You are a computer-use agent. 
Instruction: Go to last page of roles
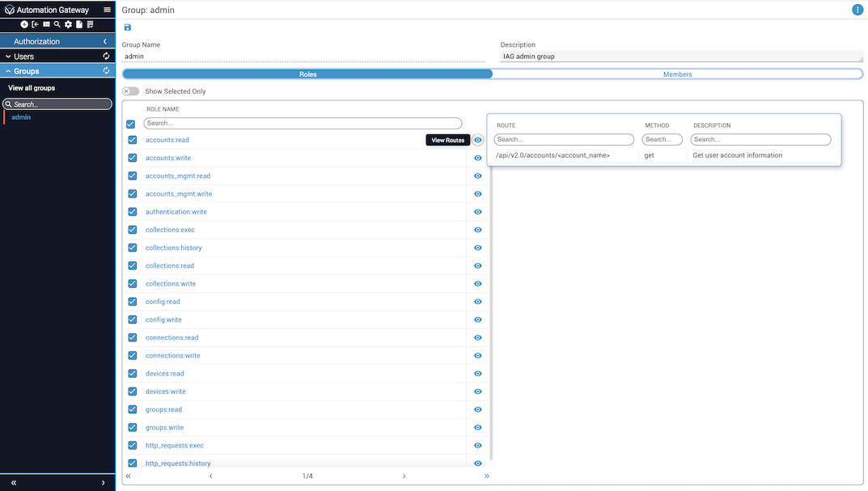click(487, 476)
